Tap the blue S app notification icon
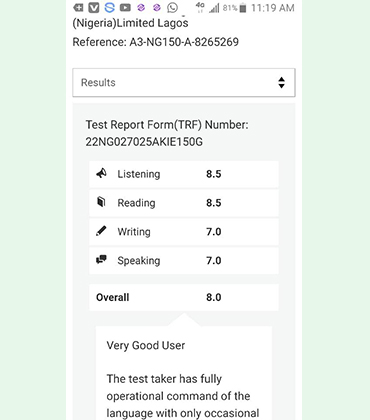Screen dimensions: 370x420 point(109,7)
